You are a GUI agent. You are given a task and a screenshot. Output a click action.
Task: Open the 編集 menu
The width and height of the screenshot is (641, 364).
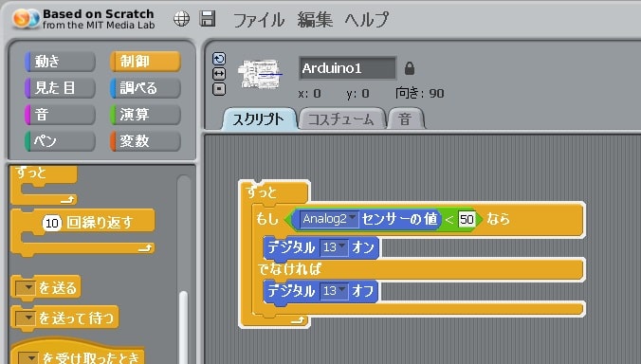(x=315, y=20)
